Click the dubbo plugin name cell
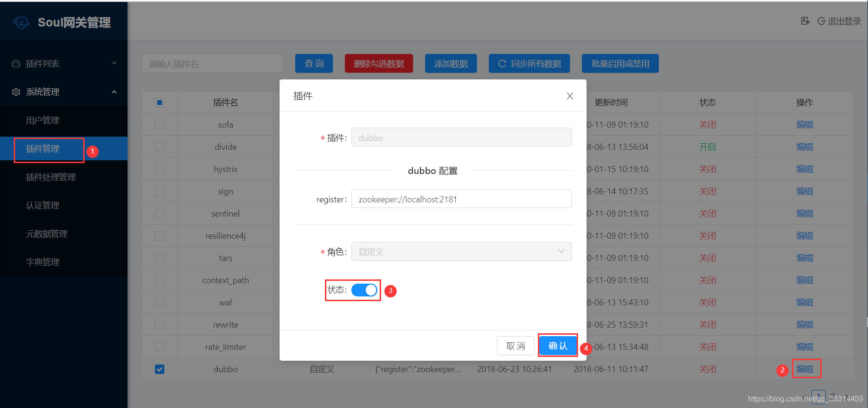 pos(225,369)
